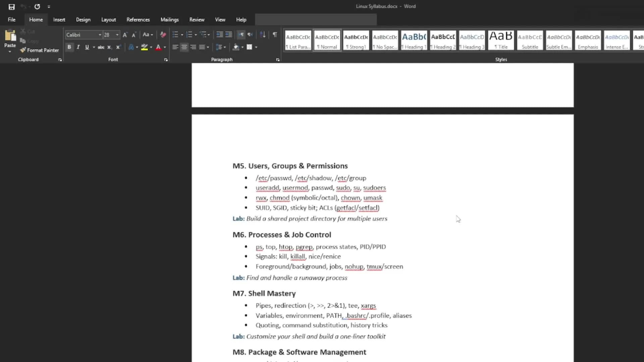The height and width of the screenshot is (362, 644).
Task: Click the Save icon in the title bar
Action: pos(11,6)
